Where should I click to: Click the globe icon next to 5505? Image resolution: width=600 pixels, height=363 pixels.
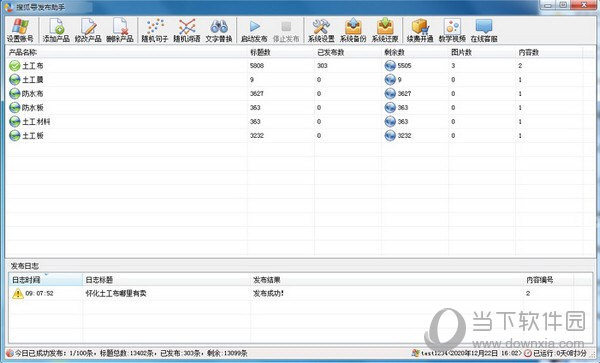pyautogui.click(x=390, y=66)
